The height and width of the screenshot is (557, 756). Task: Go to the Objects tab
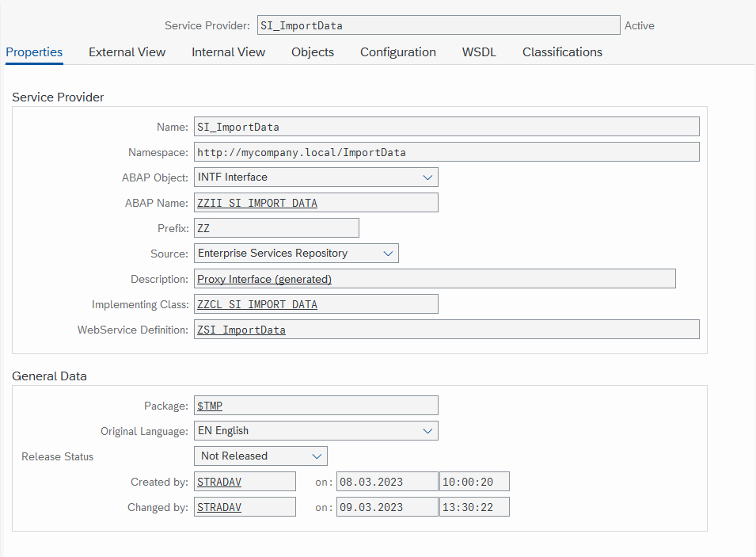pyautogui.click(x=313, y=52)
